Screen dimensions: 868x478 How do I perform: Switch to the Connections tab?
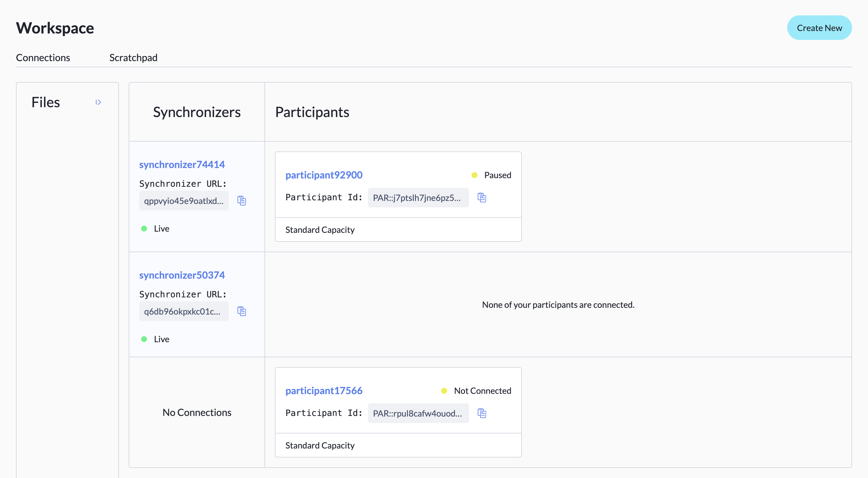[x=43, y=58]
